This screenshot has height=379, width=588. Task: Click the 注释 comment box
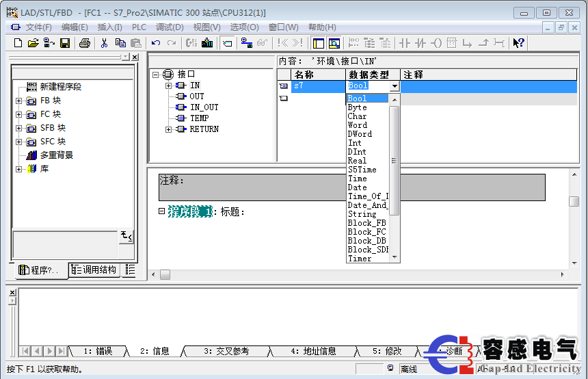351,187
